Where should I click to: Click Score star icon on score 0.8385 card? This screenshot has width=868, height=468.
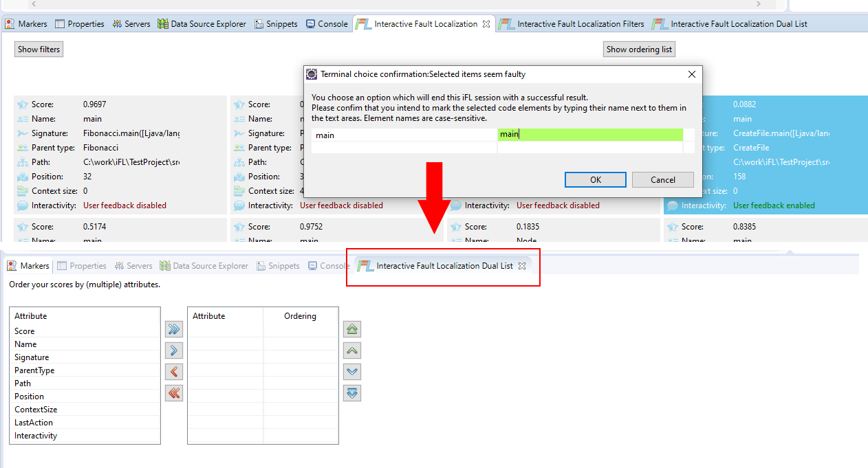pyautogui.click(x=672, y=227)
